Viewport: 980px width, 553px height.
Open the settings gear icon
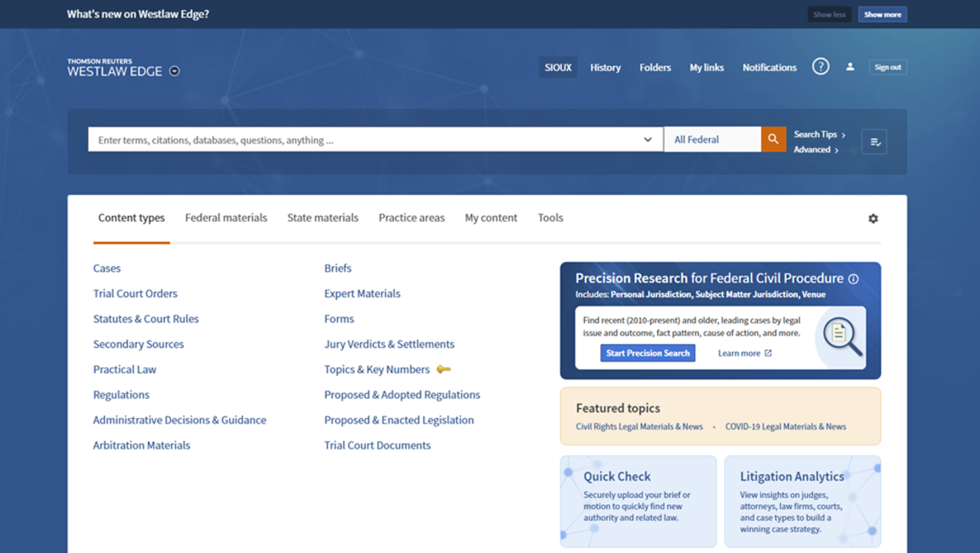[873, 218]
